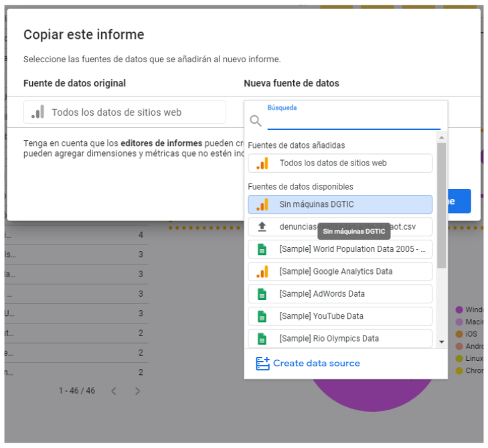Select added source Todos los datos de sitios web
This screenshot has width=488, height=448.
[340, 163]
